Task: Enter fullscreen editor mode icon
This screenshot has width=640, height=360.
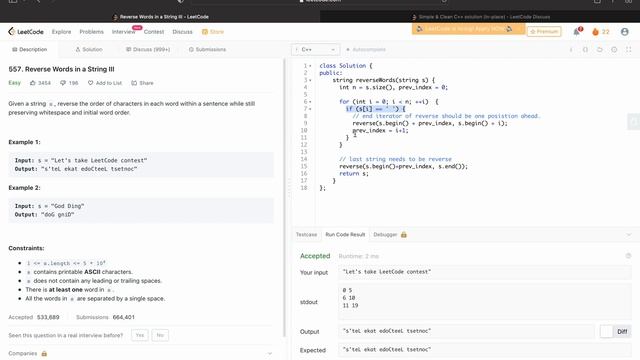Action: click(629, 49)
